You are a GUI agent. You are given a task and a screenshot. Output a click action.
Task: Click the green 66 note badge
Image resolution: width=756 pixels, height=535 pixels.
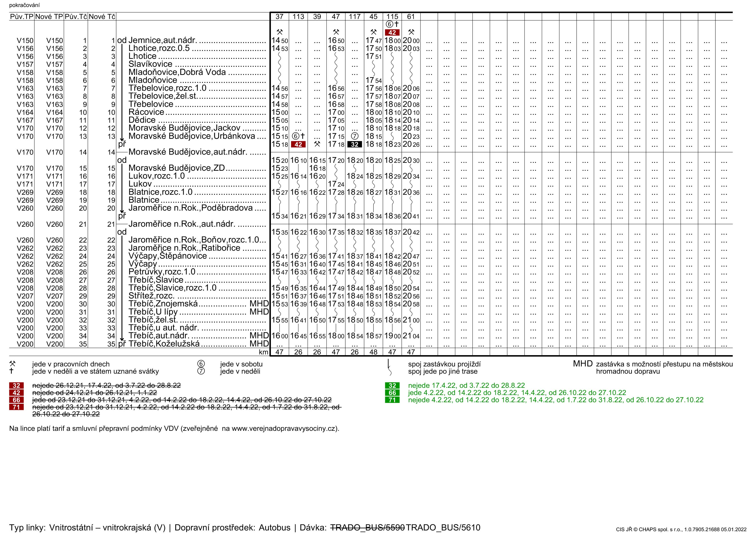click(392, 393)
